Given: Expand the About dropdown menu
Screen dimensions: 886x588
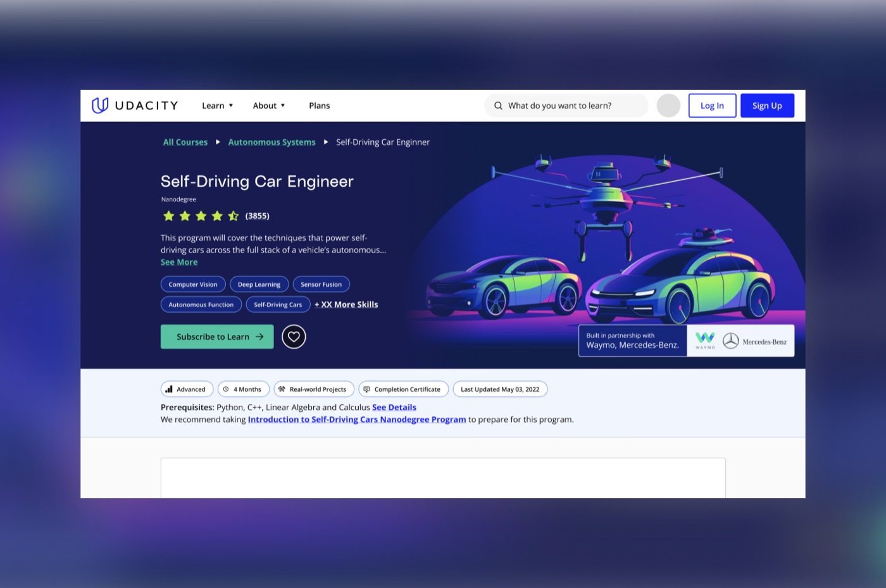Looking at the screenshot, I should click(269, 106).
